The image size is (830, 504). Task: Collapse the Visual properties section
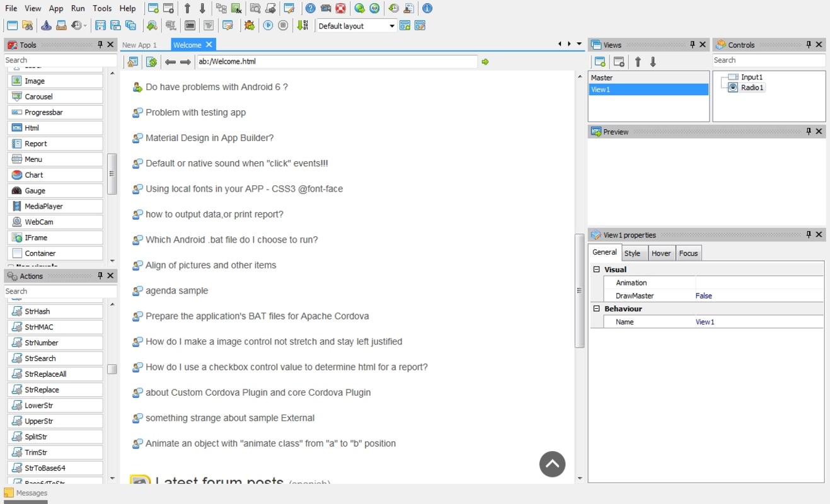(596, 270)
